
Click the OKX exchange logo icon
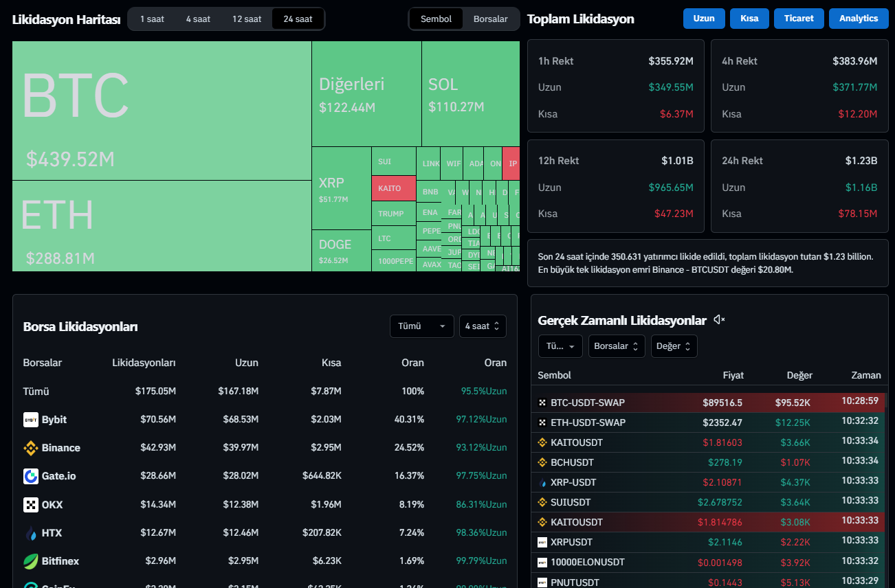tap(31, 505)
